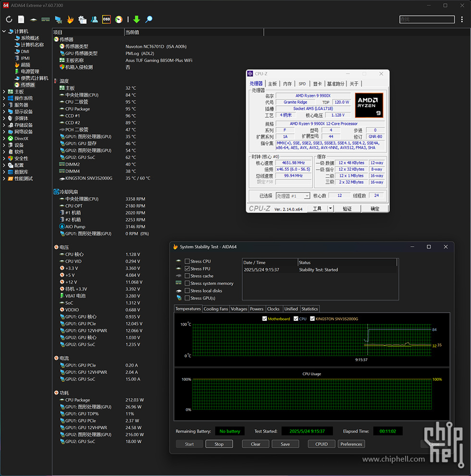
Task: Click the green download arrow icon
Action: pos(136,19)
